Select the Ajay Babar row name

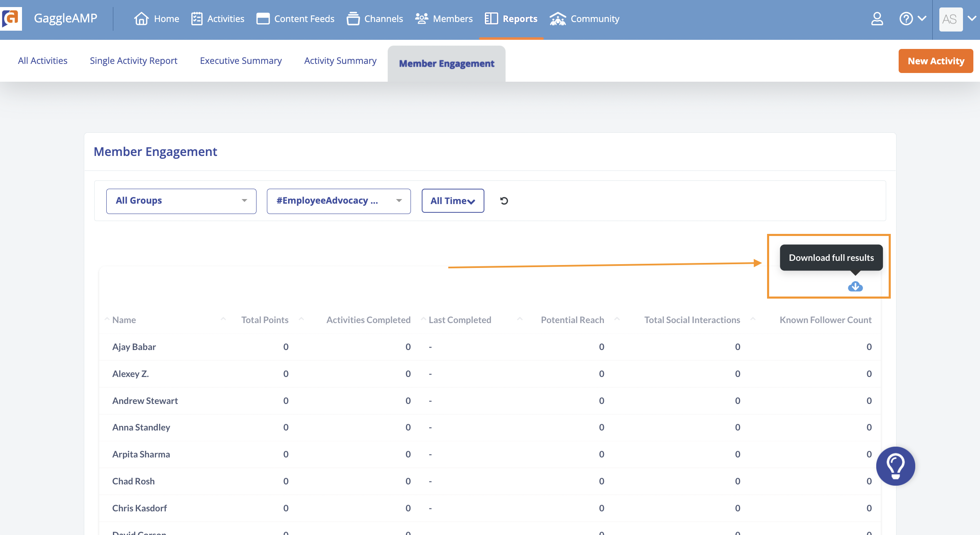tap(134, 347)
